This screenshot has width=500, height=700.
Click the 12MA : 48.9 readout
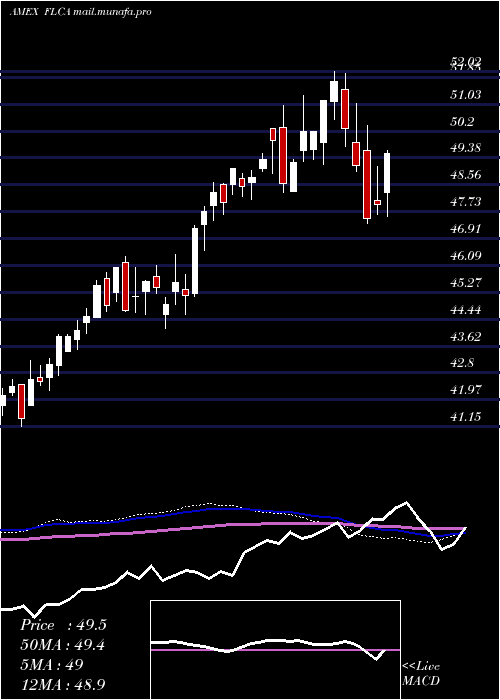[x=62, y=684]
